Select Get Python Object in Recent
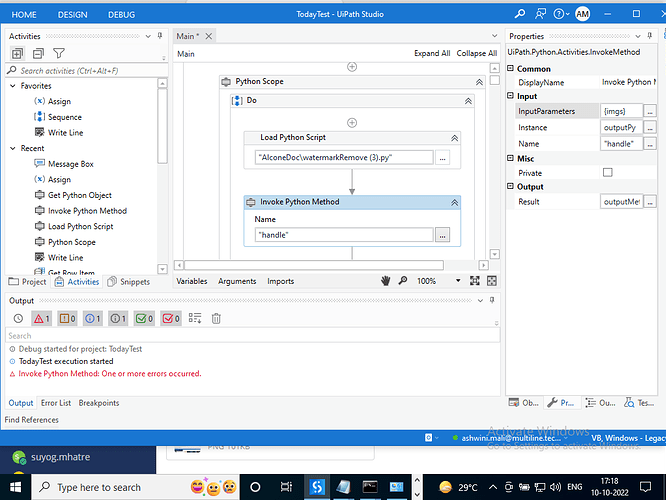 80,195
